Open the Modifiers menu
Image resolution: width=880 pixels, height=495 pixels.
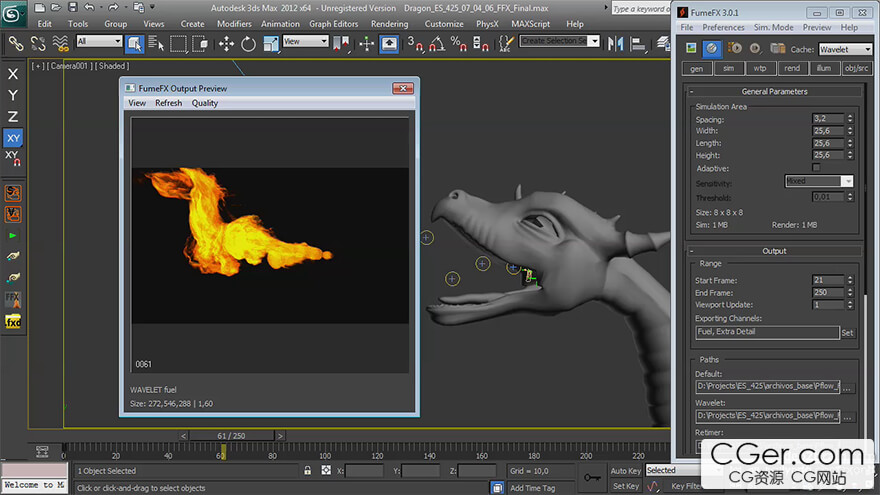click(234, 24)
